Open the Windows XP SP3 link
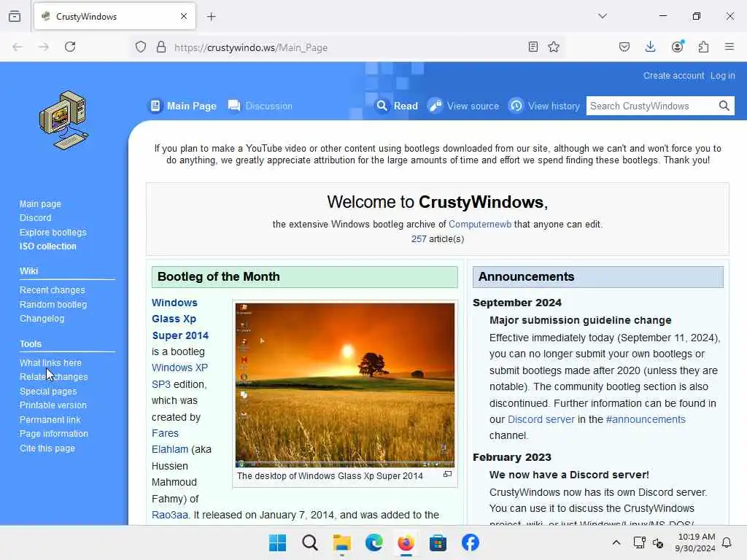 (179, 376)
